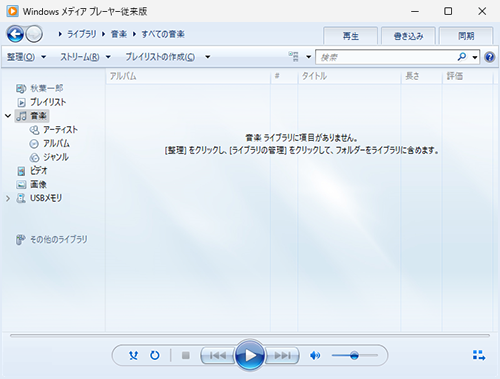
Task: Open the dropdown arrow beside プレイリストの作成
Action: [208, 57]
